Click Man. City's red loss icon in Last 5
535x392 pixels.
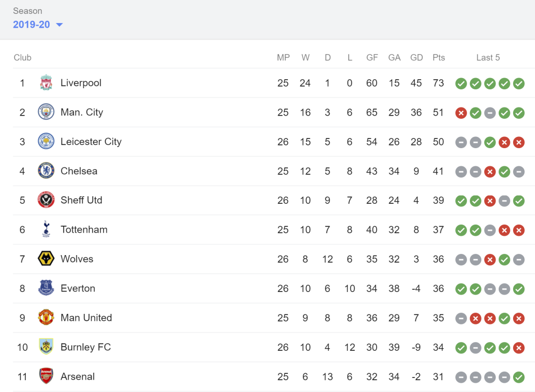click(461, 113)
